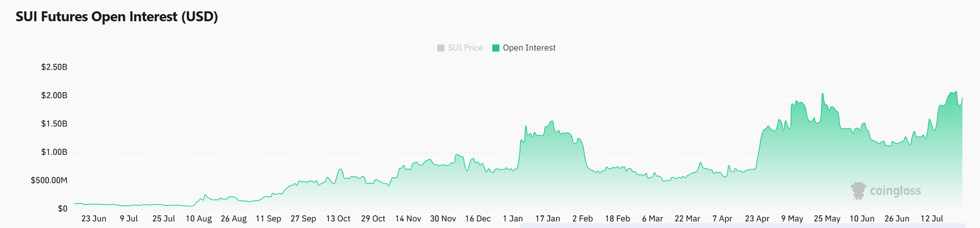Viewport: 980px width, 228px height.
Task: Click the $2.50B y-axis label
Action: [54, 67]
